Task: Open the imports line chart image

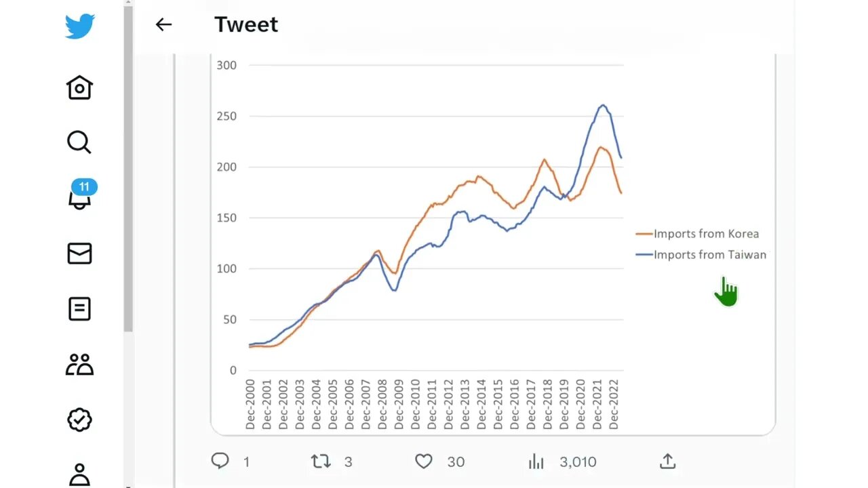Action: click(x=434, y=237)
